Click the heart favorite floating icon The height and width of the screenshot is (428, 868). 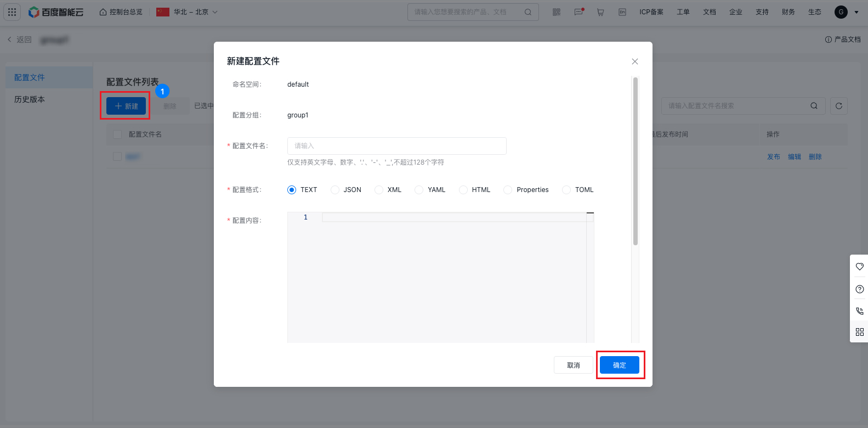859,267
